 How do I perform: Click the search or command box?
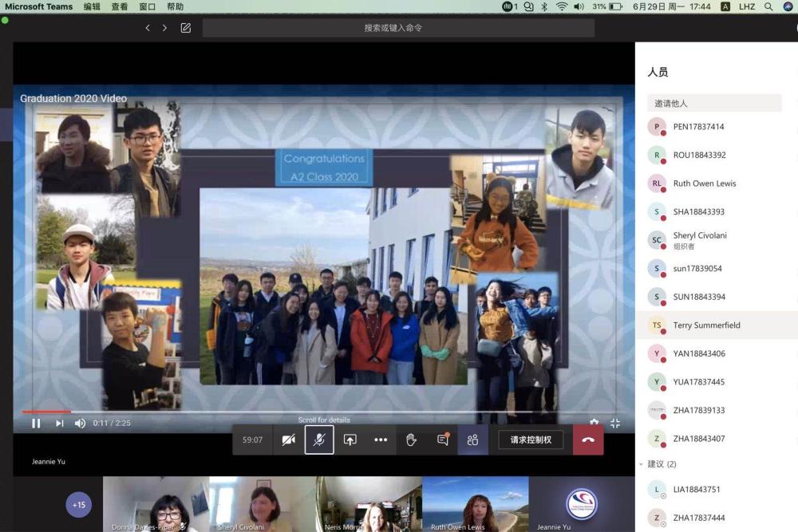coord(398,28)
